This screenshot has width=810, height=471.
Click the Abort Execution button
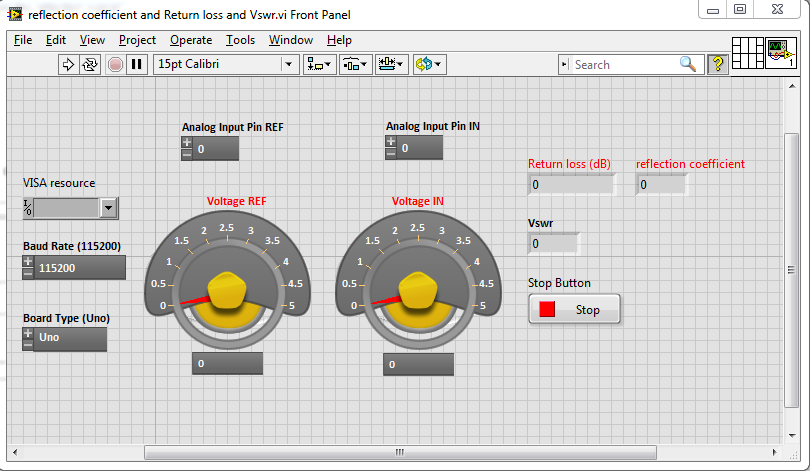coord(115,64)
